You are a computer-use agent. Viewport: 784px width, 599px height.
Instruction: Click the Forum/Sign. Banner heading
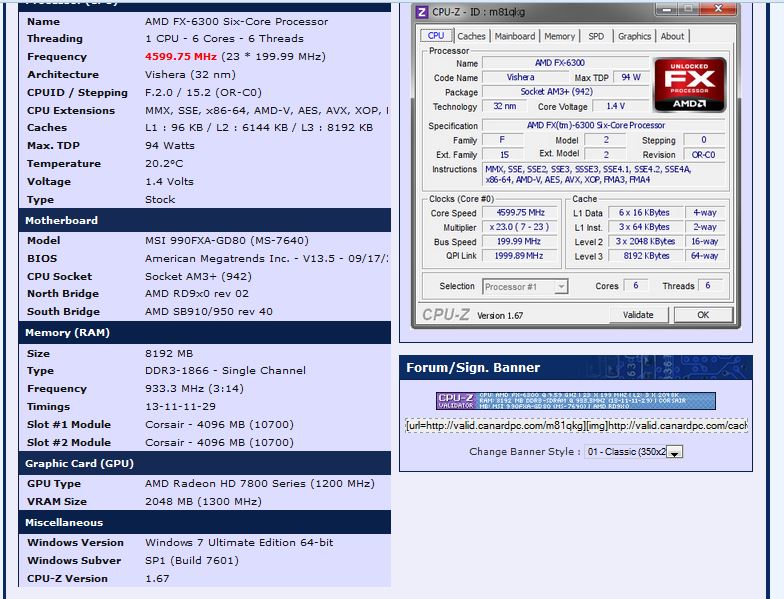(x=473, y=368)
